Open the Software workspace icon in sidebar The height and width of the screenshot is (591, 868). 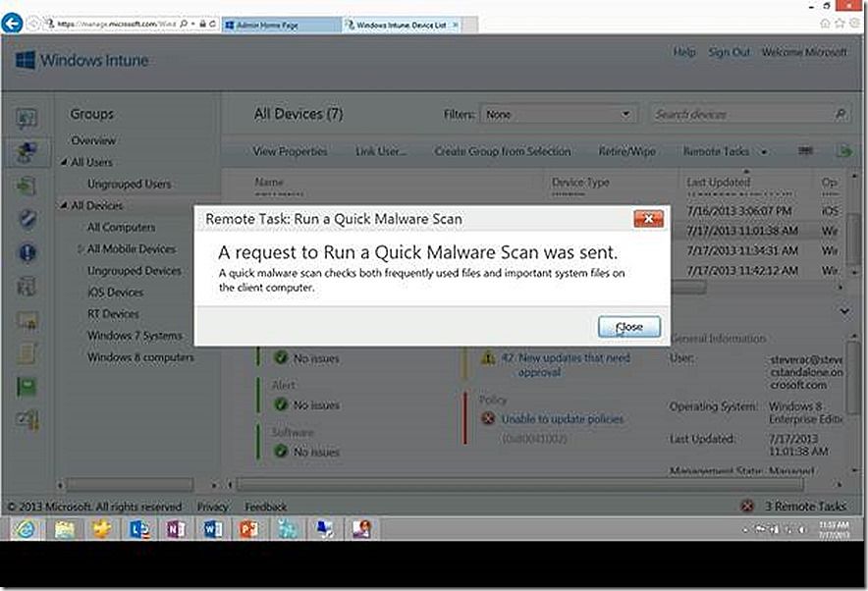[x=27, y=286]
